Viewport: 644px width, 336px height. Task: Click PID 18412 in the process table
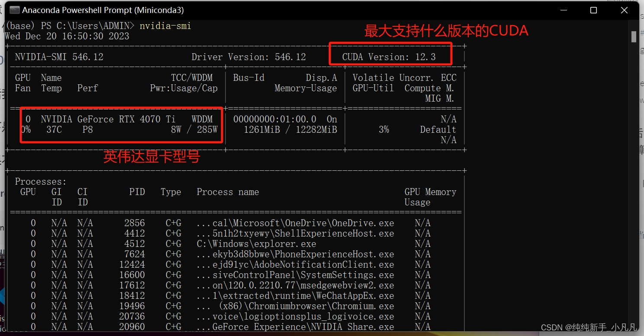(132, 296)
